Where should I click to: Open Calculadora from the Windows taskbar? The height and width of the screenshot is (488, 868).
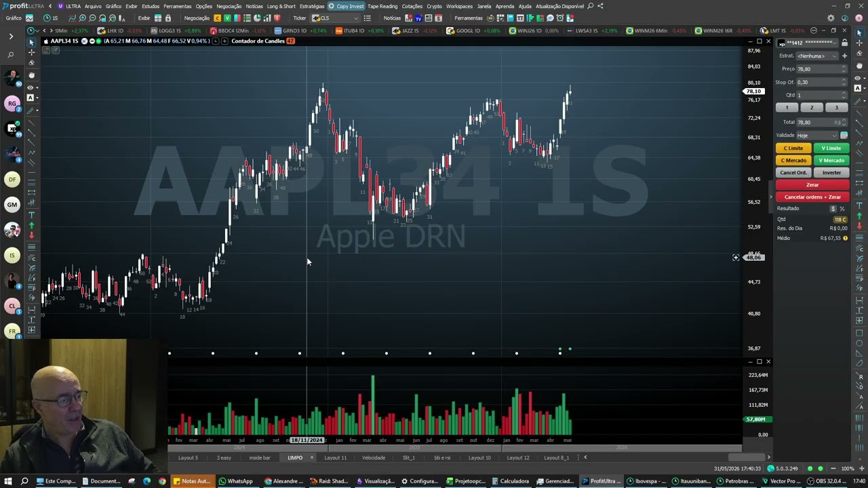click(510, 481)
